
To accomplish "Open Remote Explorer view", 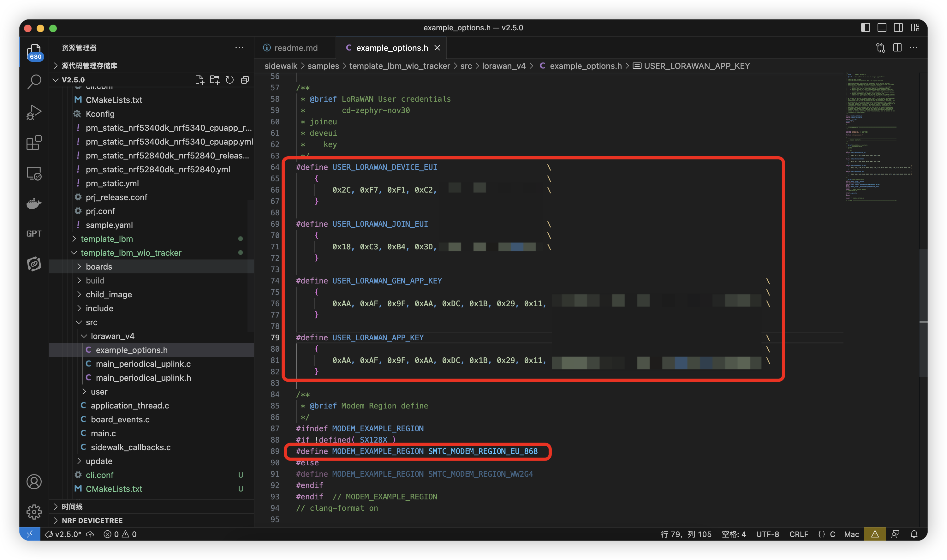I will click(x=34, y=173).
